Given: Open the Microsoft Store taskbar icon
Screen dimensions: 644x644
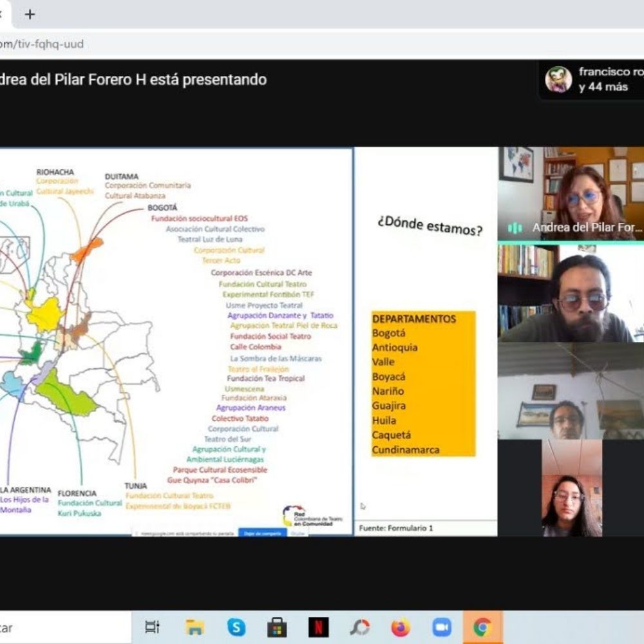Looking at the screenshot, I should click(277, 627).
